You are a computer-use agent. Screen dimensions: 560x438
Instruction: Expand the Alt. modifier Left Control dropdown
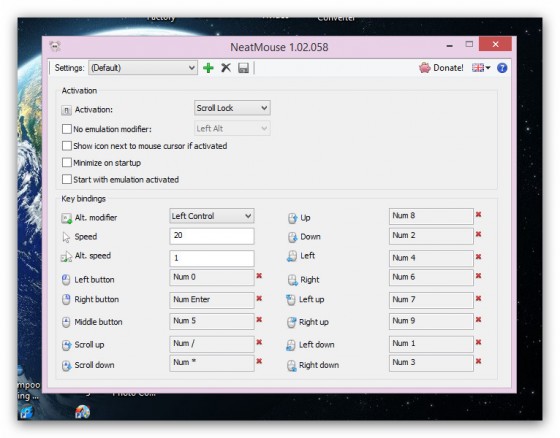click(x=212, y=216)
